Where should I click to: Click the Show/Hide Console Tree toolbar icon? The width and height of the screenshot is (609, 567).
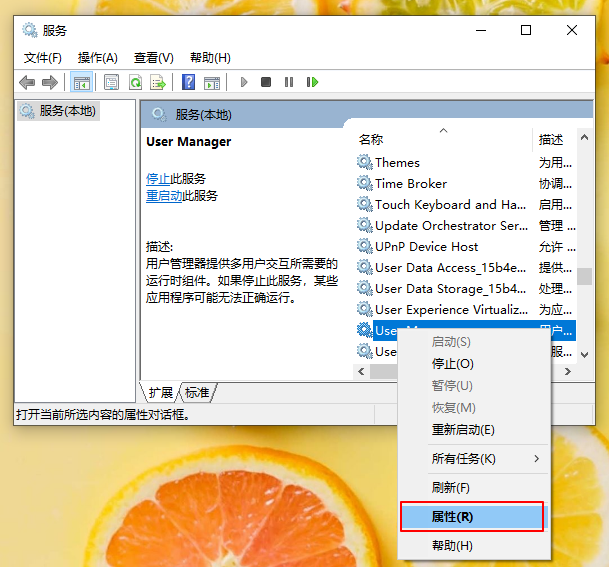81,82
